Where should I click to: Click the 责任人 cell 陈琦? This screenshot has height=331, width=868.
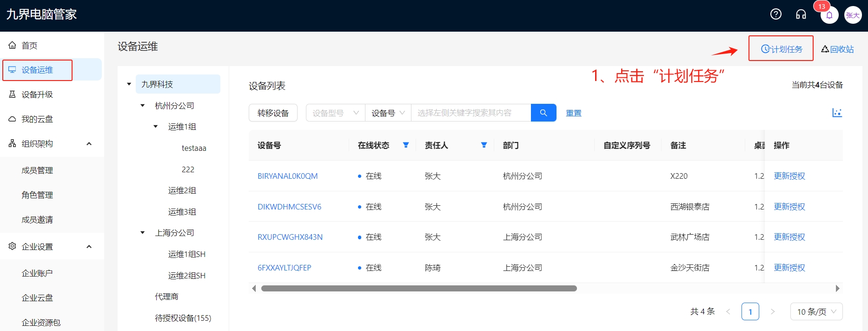tap(432, 268)
